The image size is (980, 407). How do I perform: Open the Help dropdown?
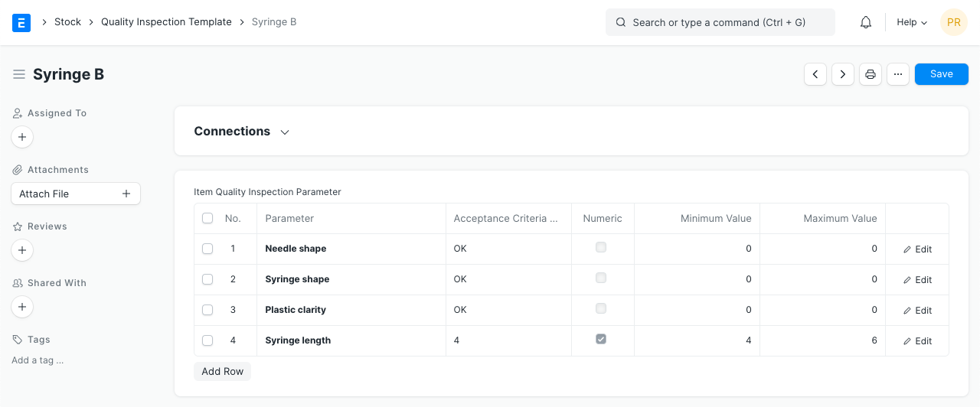point(912,22)
